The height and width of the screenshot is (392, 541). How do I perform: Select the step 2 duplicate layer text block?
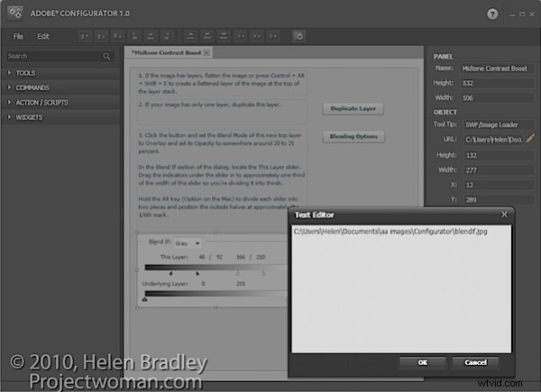[x=222, y=112]
